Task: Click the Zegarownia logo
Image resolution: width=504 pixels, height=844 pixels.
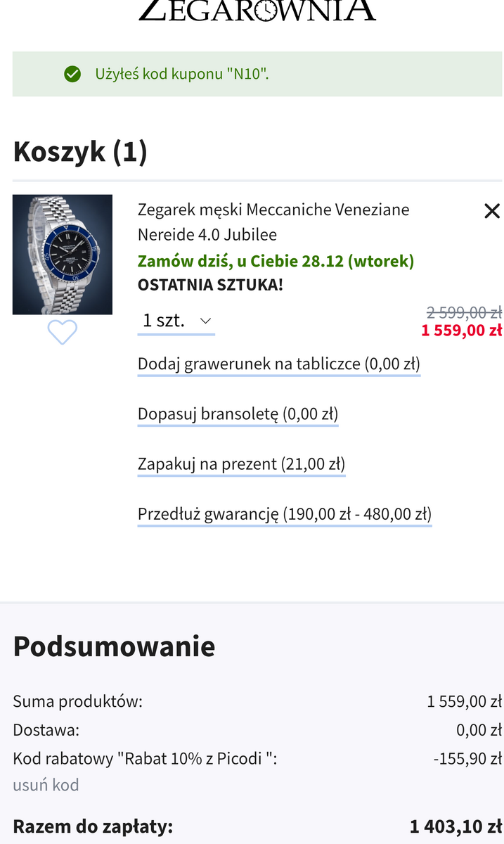Action: point(257,10)
